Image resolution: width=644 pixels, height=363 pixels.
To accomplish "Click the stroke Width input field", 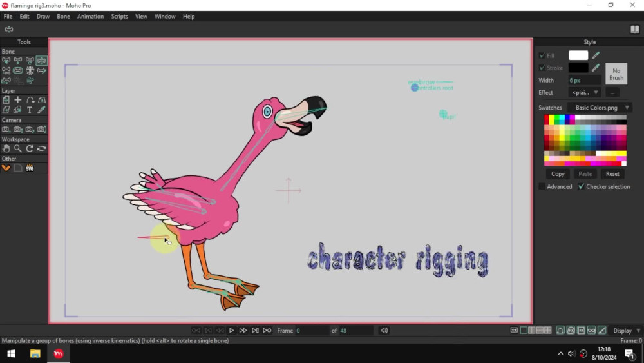I will 585,80.
